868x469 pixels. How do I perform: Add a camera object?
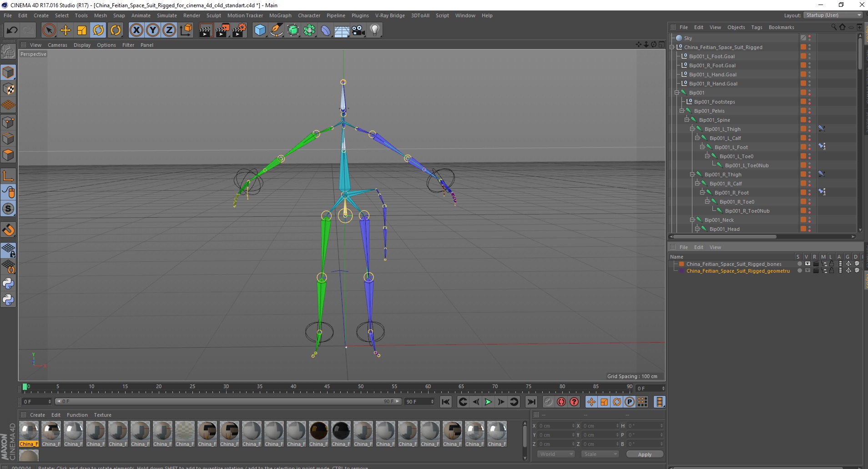pos(358,30)
